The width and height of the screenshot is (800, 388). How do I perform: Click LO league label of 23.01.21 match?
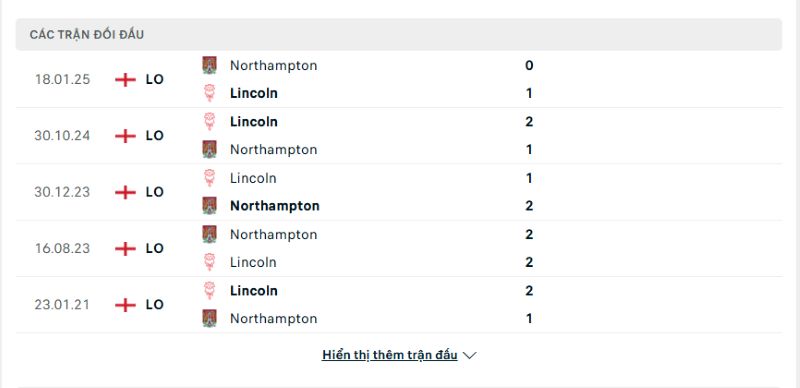155,305
